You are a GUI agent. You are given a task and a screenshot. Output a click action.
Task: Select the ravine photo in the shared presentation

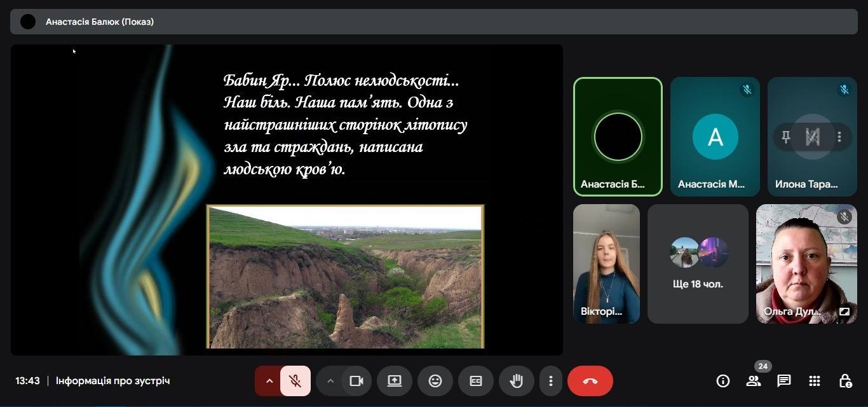pyautogui.click(x=345, y=277)
